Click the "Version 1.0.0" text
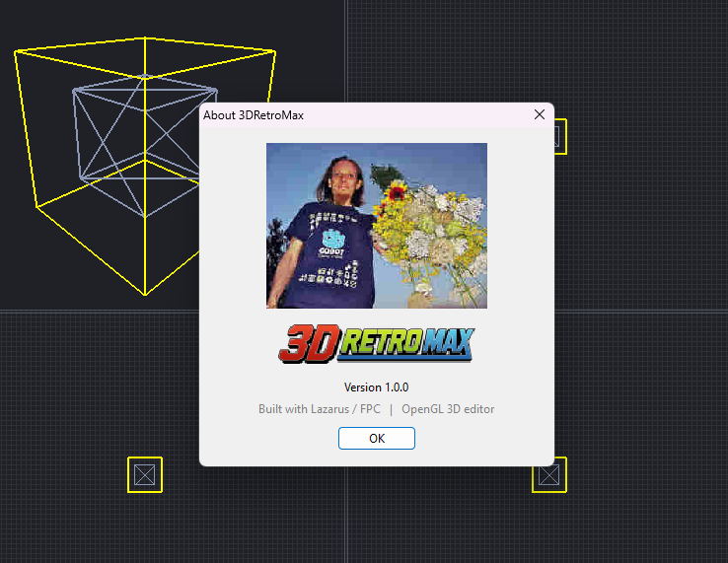The height and width of the screenshot is (563, 728). [x=377, y=387]
